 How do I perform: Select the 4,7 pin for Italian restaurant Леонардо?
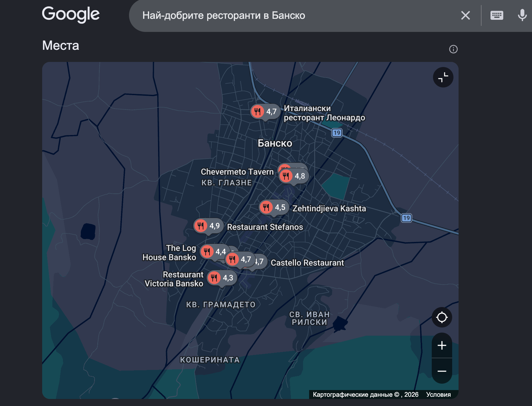tap(265, 112)
